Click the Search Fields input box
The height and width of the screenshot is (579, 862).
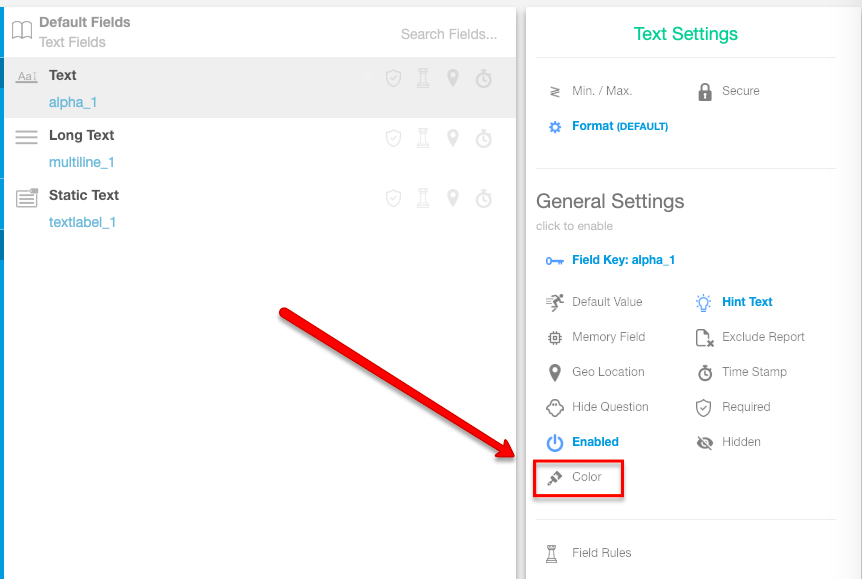tap(448, 34)
